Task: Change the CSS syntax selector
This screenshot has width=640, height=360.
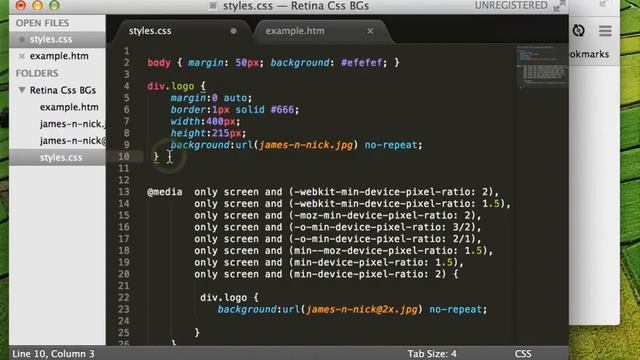Action: pyautogui.click(x=523, y=353)
